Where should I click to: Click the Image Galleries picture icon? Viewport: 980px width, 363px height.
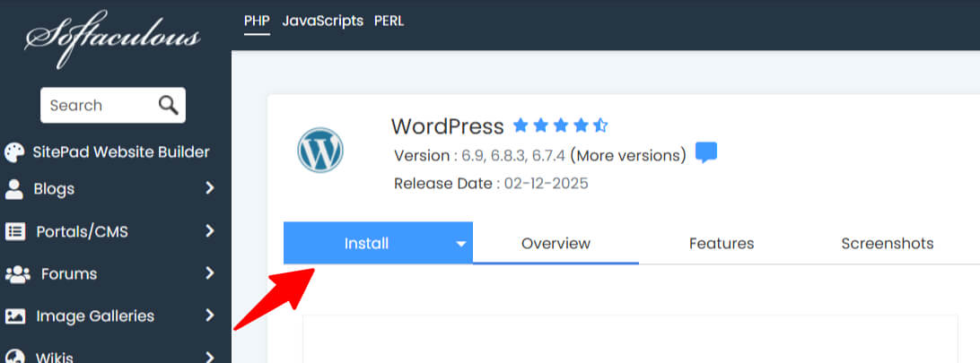(x=15, y=316)
